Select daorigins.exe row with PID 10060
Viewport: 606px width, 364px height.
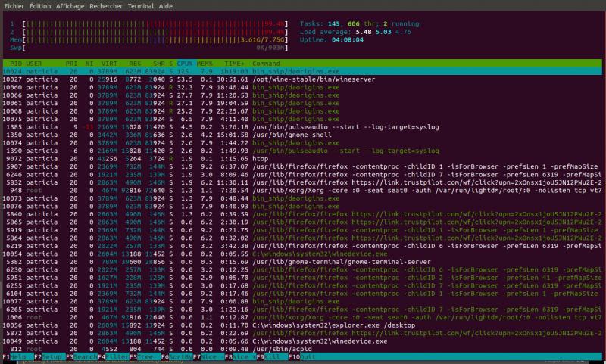pos(302,87)
